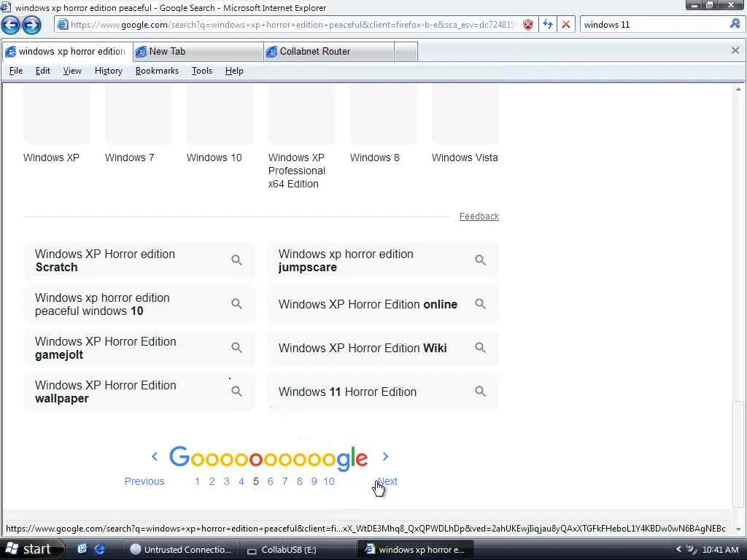Go to results page 9
This screenshot has width=747, height=560.
[x=314, y=481]
